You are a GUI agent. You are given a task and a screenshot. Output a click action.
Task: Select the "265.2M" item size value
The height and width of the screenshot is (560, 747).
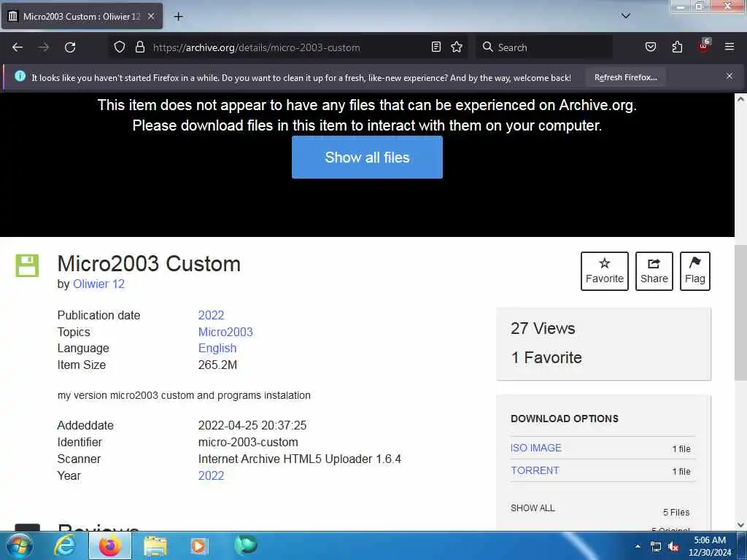point(217,365)
